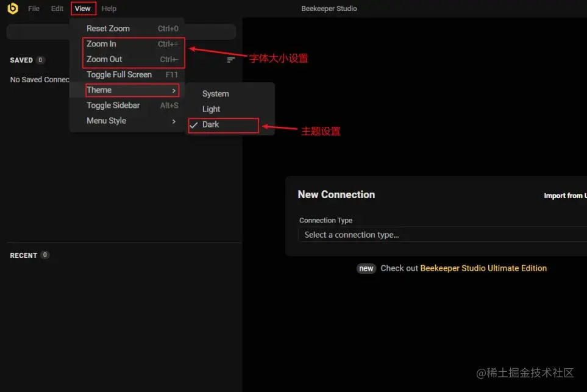Viewport: 587px width, 392px height.
Task: Choose Toggle Sidebar entry
Action: pos(127,105)
